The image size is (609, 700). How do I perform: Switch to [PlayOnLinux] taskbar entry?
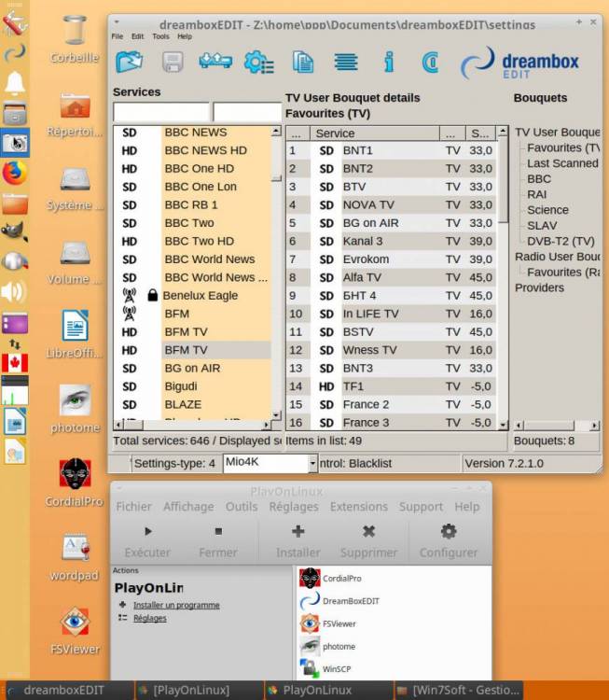tap(199, 690)
